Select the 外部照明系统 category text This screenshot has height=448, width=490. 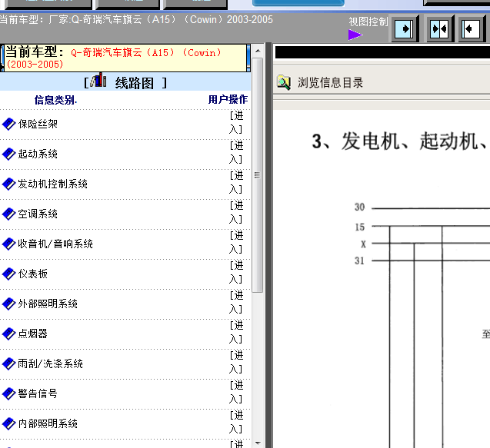[x=48, y=304]
